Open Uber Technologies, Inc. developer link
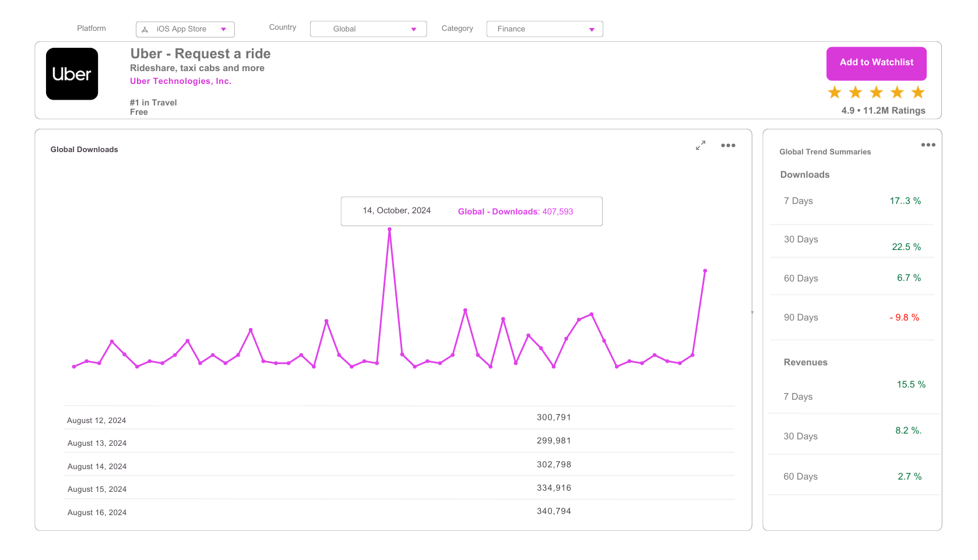This screenshot has width=978, height=560. click(x=181, y=81)
